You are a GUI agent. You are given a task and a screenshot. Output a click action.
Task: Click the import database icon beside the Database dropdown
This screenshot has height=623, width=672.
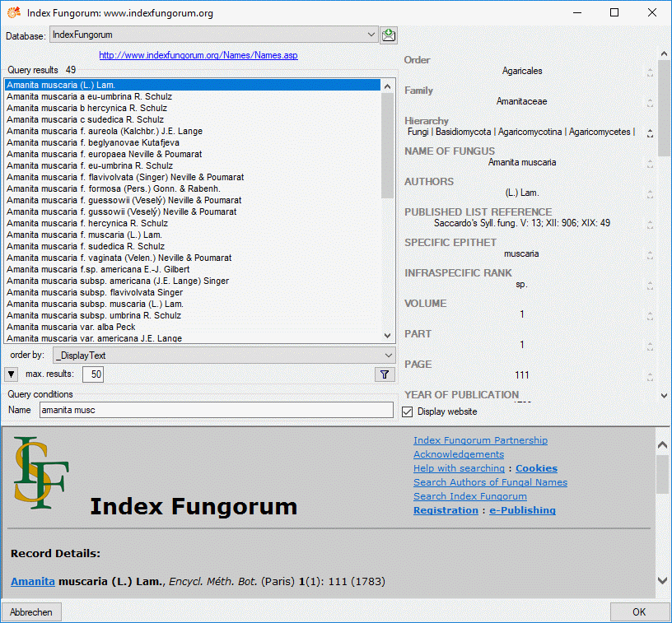(x=388, y=35)
